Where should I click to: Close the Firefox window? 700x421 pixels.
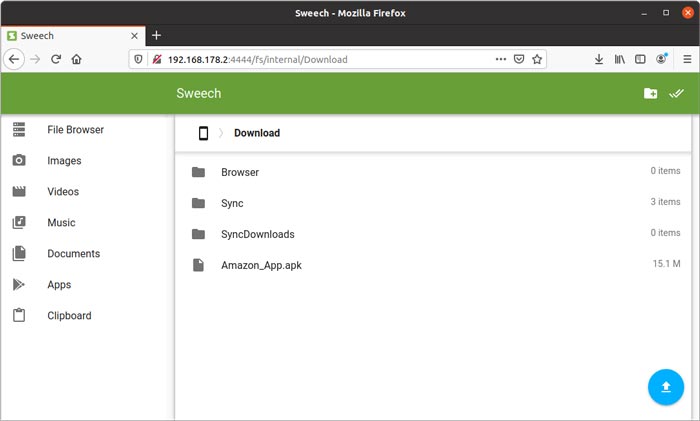[688, 13]
